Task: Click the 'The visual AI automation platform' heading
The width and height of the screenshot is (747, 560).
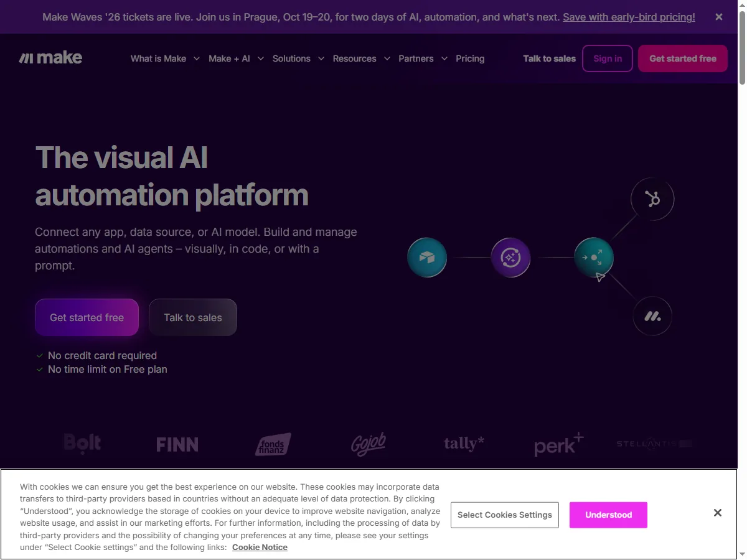Action: [x=172, y=176]
